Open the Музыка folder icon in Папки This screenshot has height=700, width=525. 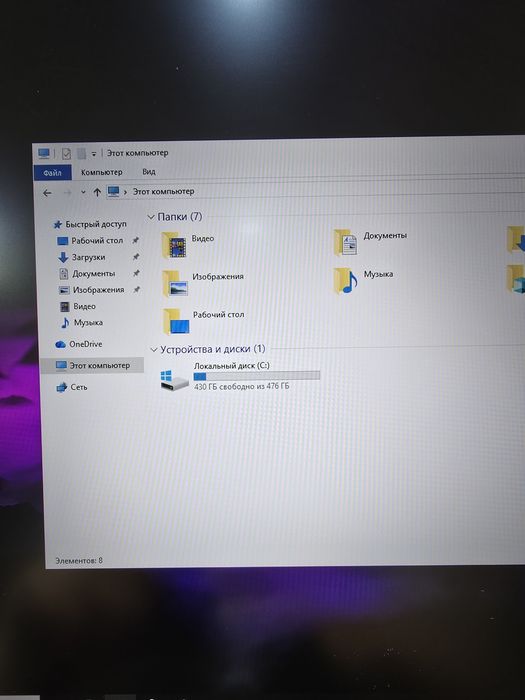click(346, 281)
